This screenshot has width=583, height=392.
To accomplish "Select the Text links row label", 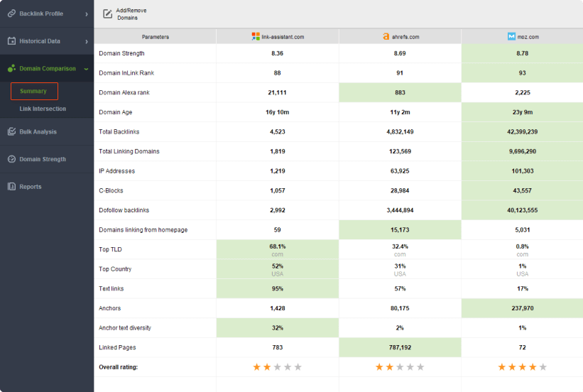I will [x=111, y=288].
